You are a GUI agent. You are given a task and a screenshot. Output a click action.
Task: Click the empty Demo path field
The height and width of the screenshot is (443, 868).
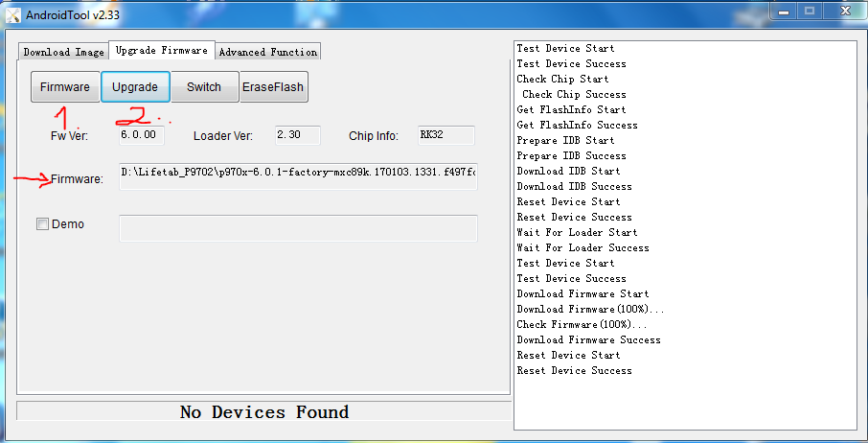[x=298, y=228]
